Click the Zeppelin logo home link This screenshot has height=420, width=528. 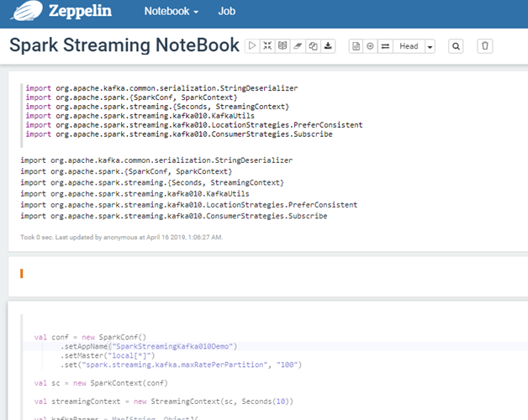coord(61,11)
